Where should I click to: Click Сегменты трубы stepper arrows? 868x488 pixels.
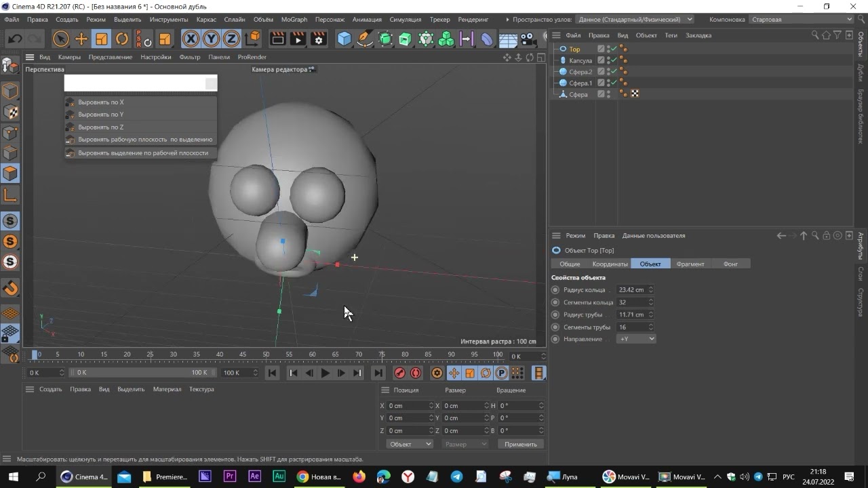tap(651, 327)
